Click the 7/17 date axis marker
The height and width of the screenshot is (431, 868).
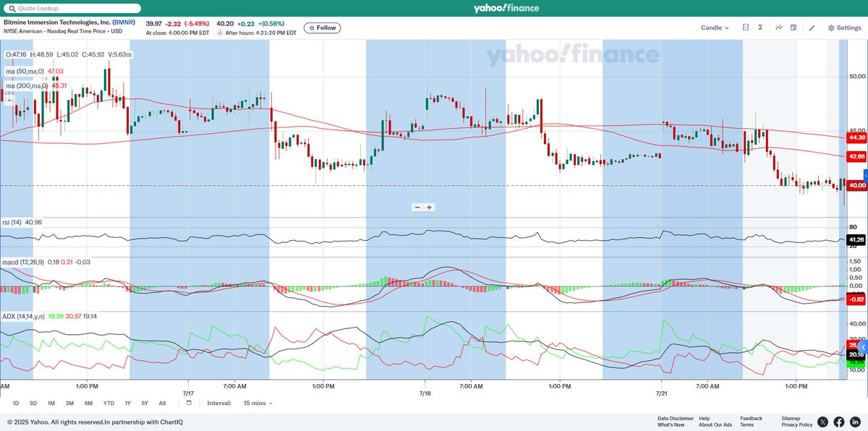coord(188,393)
